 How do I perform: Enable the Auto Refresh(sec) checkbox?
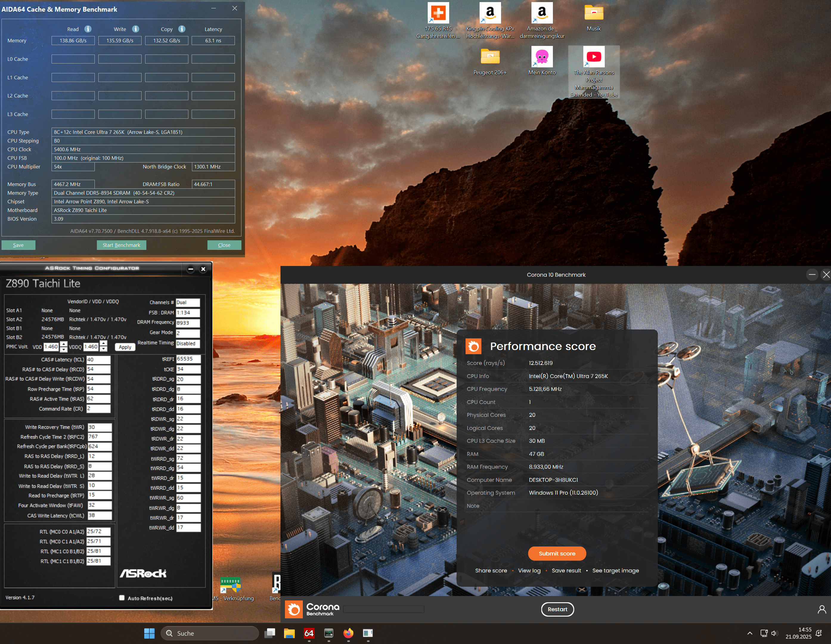[x=122, y=597]
